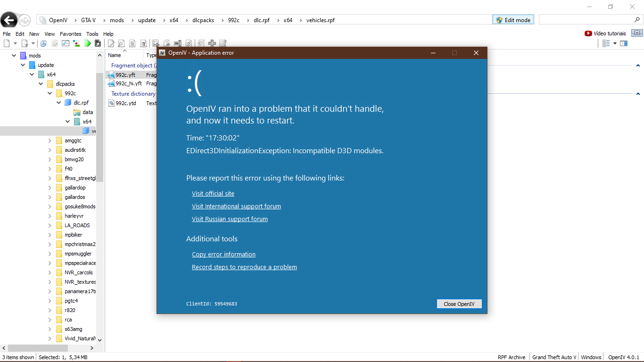Collapse the dlcpacks tree folder
Image resolution: width=644 pixels, height=362 pixels.
tap(41, 84)
